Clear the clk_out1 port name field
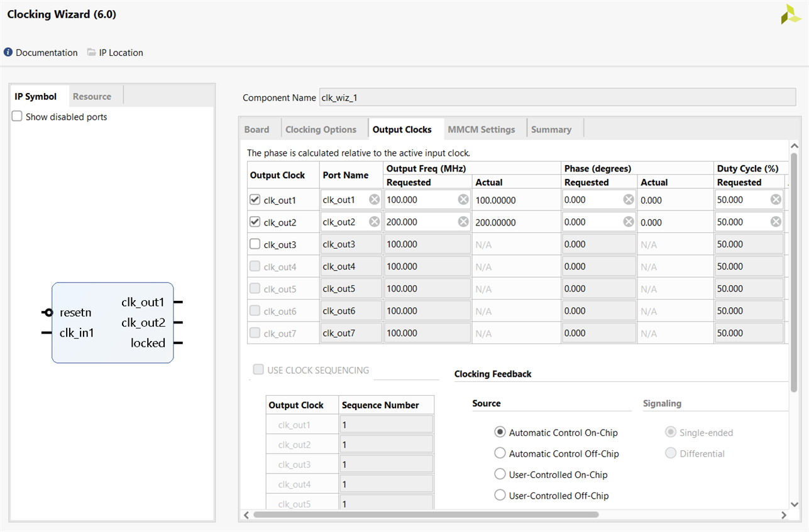The width and height of the screenshot is (809, 532). coord(375,200)
